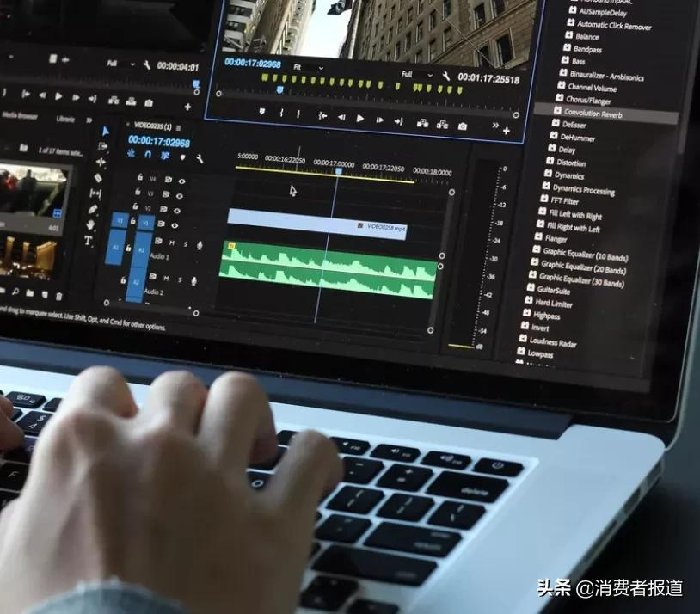Image resolution: width=700 pixels, height=614 pixels.
Task: Open Source monitor Full resolution dropdown
Action: point(121,64)
